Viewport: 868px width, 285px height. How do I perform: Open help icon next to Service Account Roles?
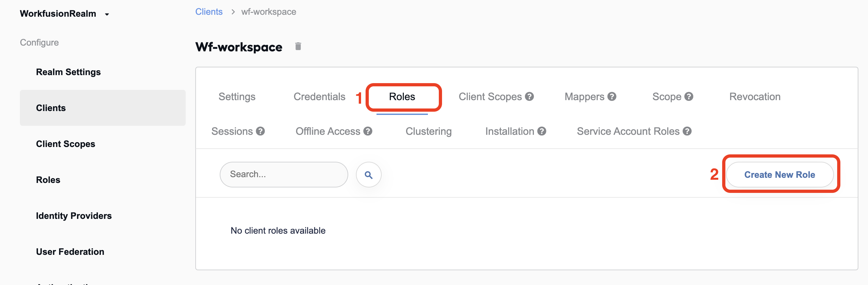tap(687, 131)
